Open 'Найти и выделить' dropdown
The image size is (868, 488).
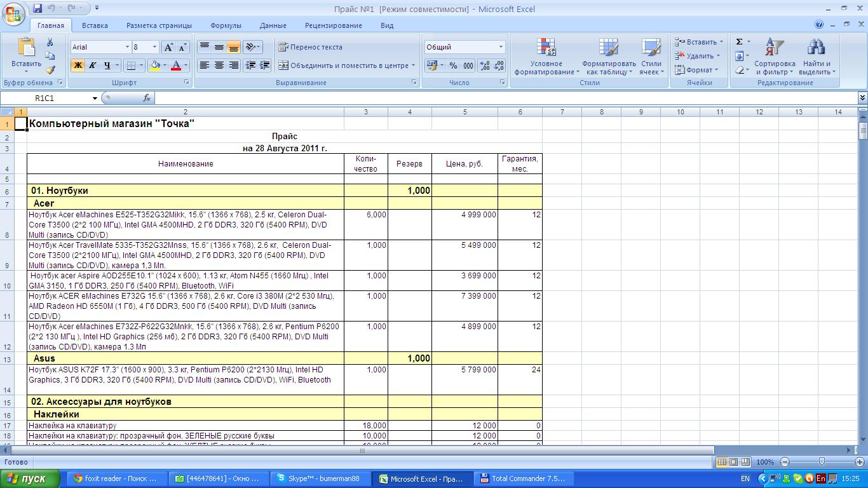click(x=817, y=57)
